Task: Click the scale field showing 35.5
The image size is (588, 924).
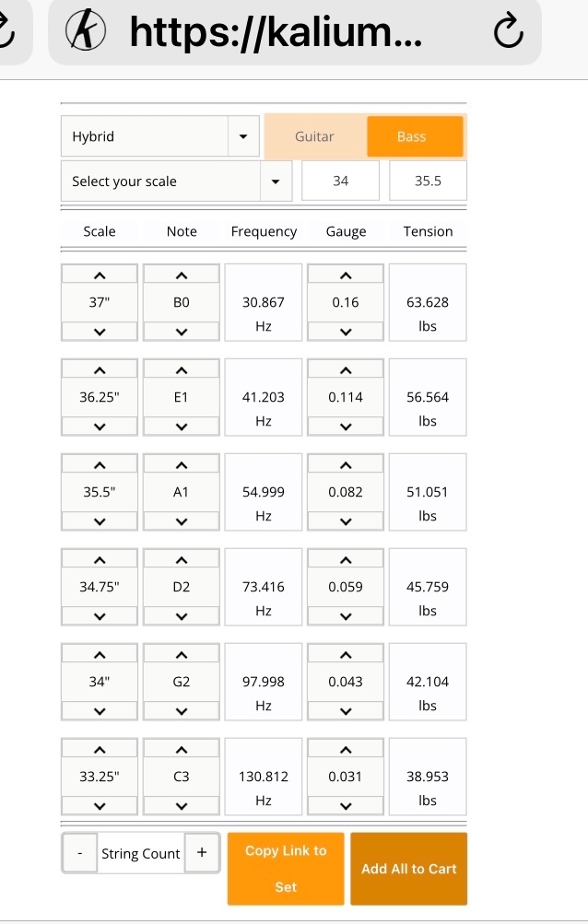Action: pos(428,181)
